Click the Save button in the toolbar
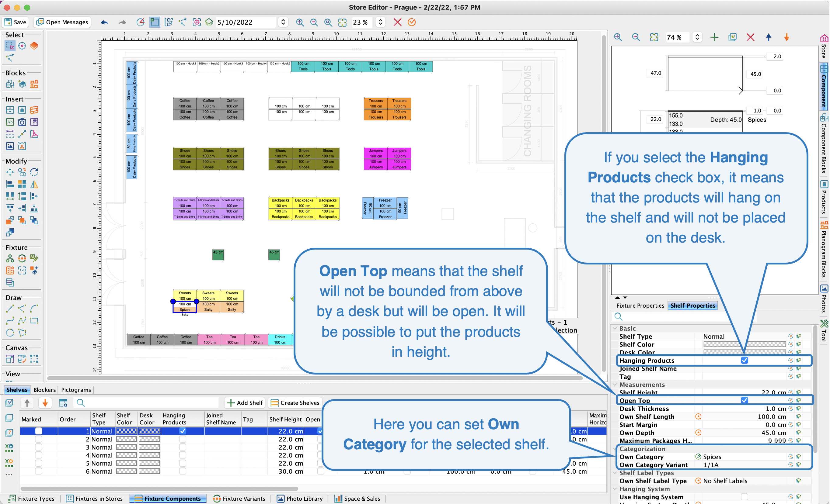This screenshot has width=830, height=504. pyautogui.click(x=15, y=22)
